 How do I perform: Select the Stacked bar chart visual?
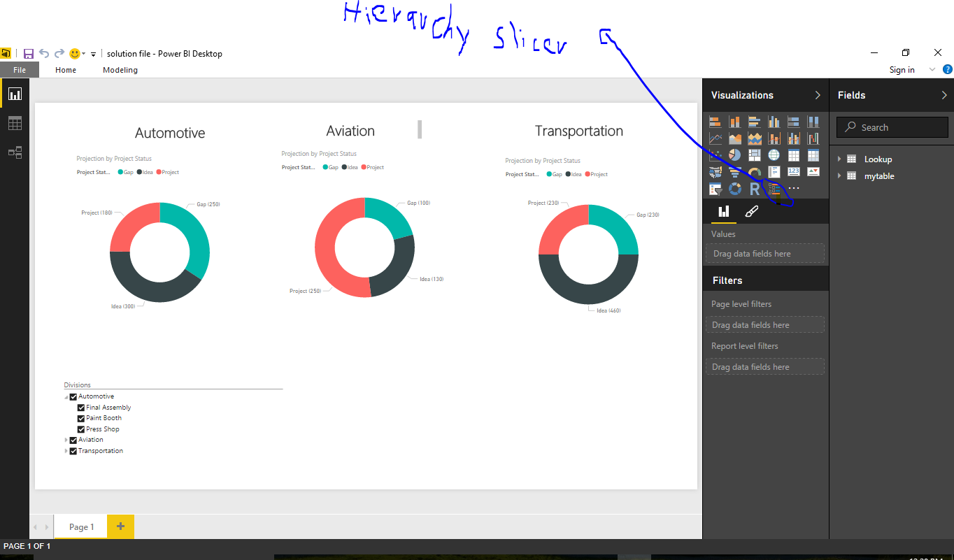[x=715, y=122]
